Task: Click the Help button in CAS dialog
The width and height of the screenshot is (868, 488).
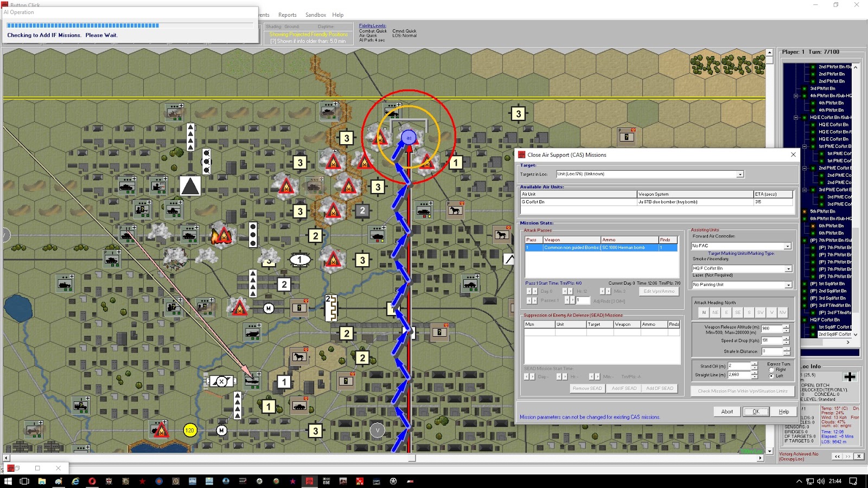Action: tap(784, 412)
